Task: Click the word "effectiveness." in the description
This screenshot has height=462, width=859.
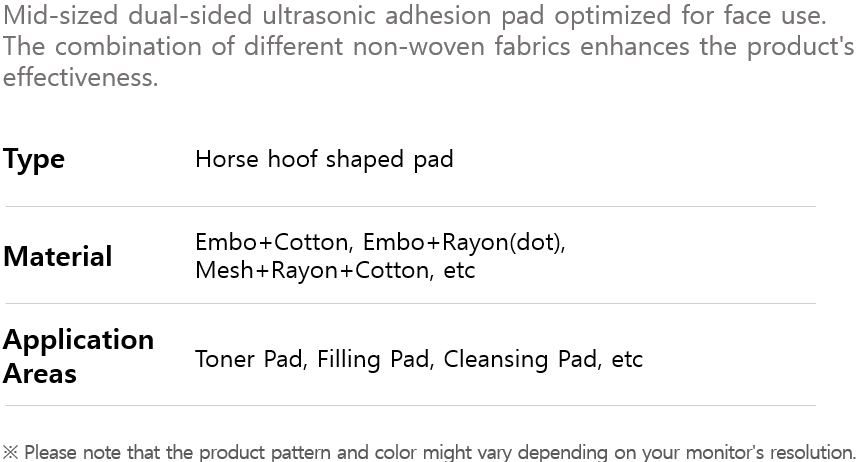Action: click(x=80, y=78)
